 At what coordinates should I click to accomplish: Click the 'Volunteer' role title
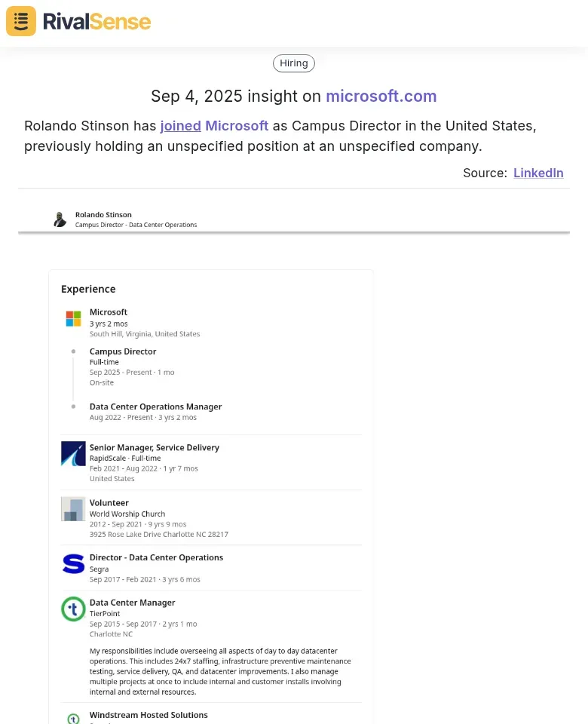(x=109, y=503)
